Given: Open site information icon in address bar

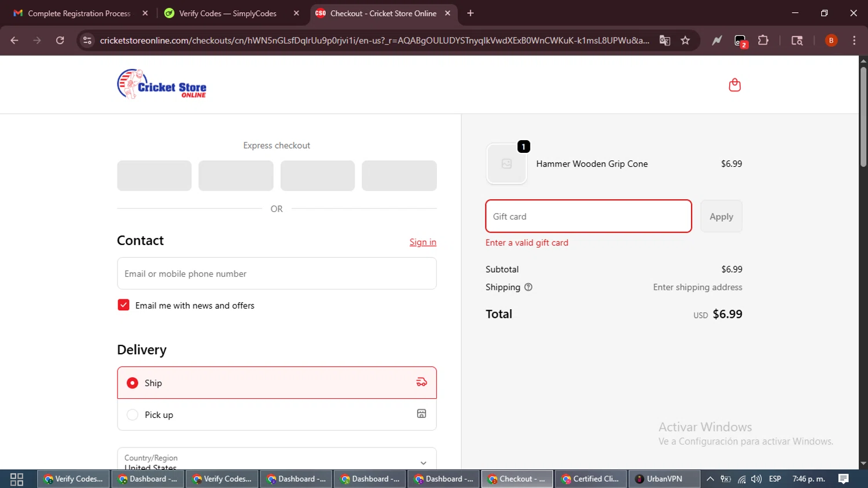Looking at the screenshot, I should click(87, 41).
